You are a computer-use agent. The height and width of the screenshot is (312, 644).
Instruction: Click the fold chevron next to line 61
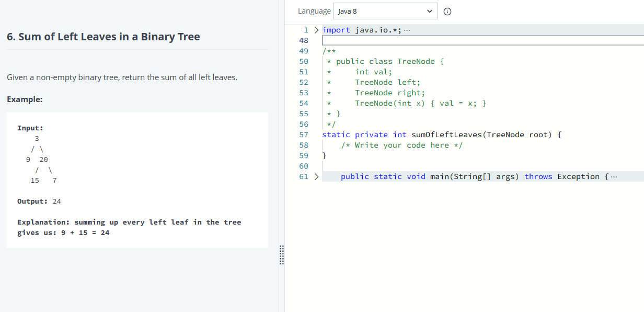tap(316, 176)
